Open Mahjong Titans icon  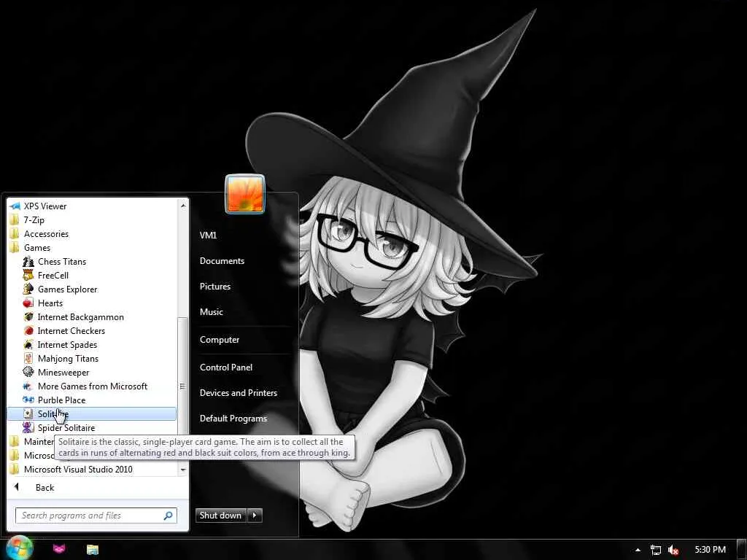click(x=28, y=358)
